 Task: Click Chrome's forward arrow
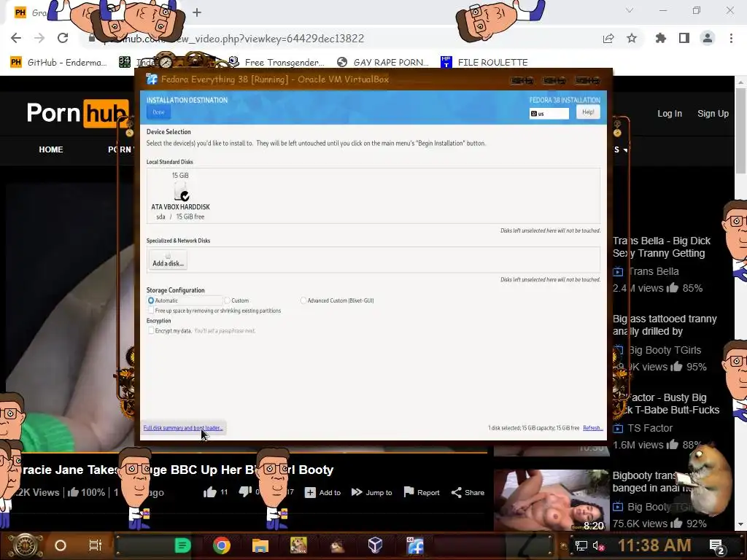tap(39, 38)
